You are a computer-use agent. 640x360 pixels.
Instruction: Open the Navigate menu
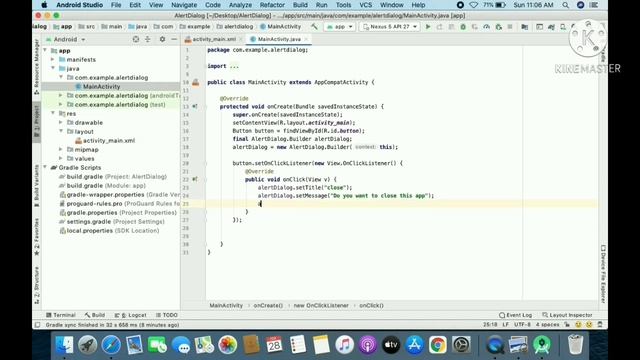pyautogui.click(x=184, y=5)
